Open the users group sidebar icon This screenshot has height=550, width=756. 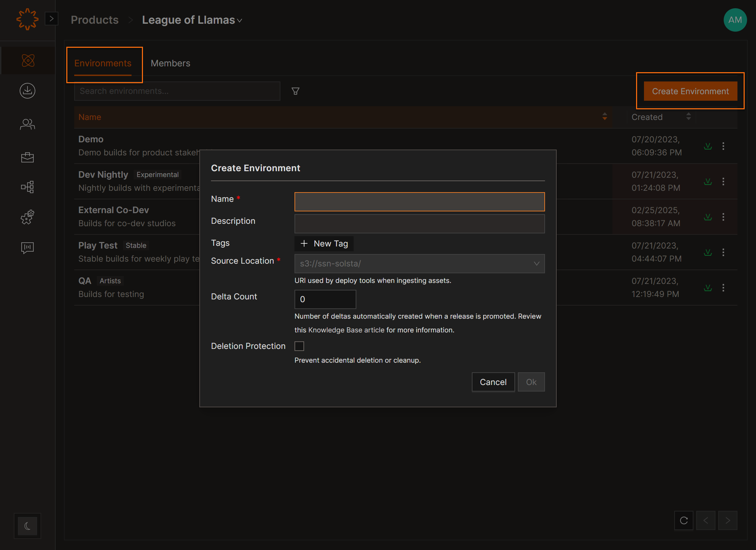(27, 124)
